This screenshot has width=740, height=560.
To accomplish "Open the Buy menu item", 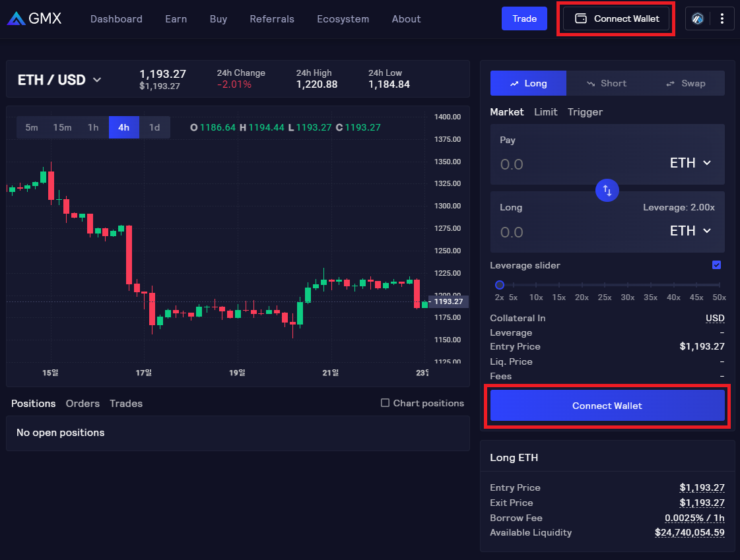I will [x=219, y=19].
